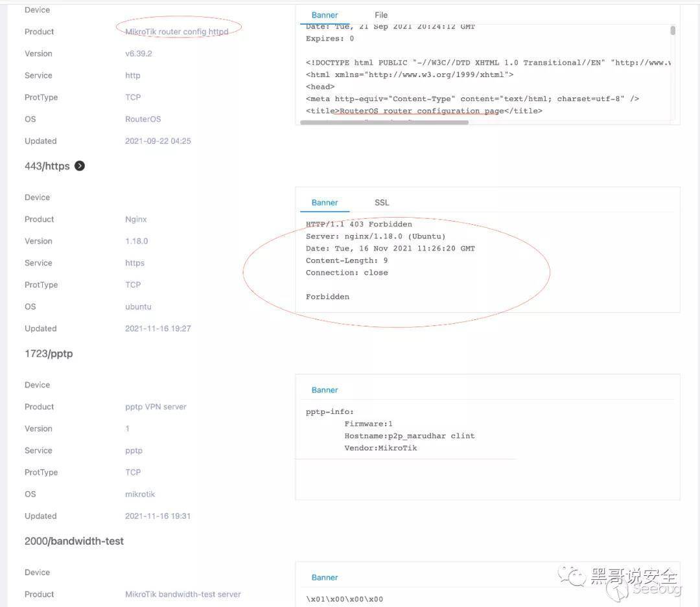
Task: Switch to the File tab in top panel
Action: click(x=381, y=15)
